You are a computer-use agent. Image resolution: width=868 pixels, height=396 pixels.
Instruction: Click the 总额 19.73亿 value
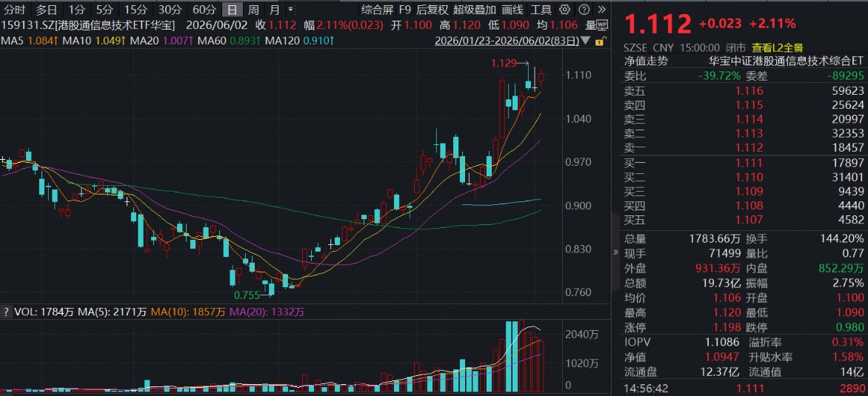(x=720, y=283)
